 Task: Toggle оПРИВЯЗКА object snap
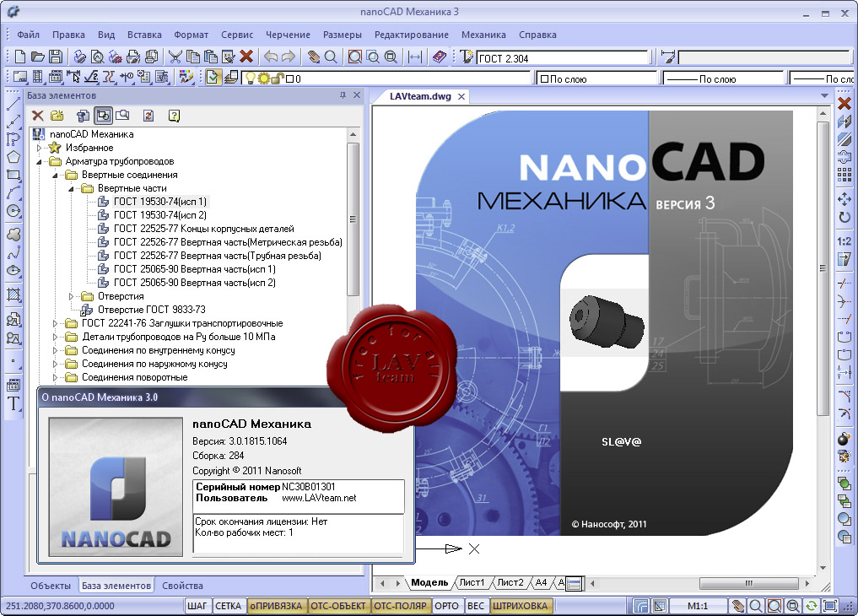pos(276,606)
